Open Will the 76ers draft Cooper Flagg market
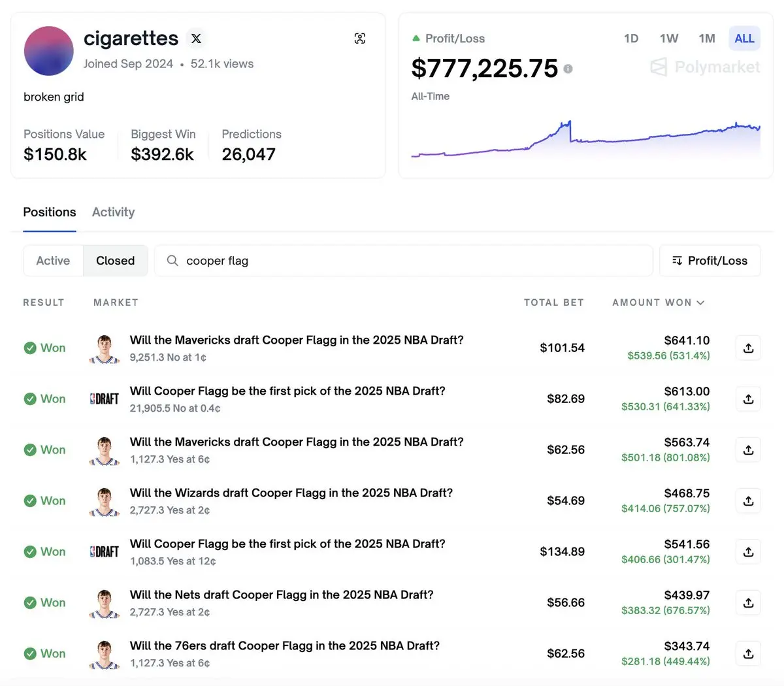The image size is (784, 686). click(x=285, y=646)
